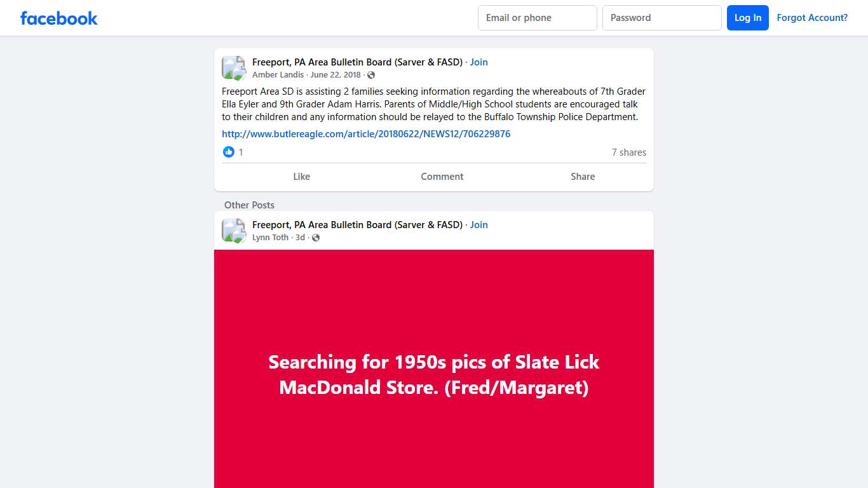This screenshot has height=488, width=868.
Task: Join the group from the first post
Action: pyautogui.click(x=479, y=62)
